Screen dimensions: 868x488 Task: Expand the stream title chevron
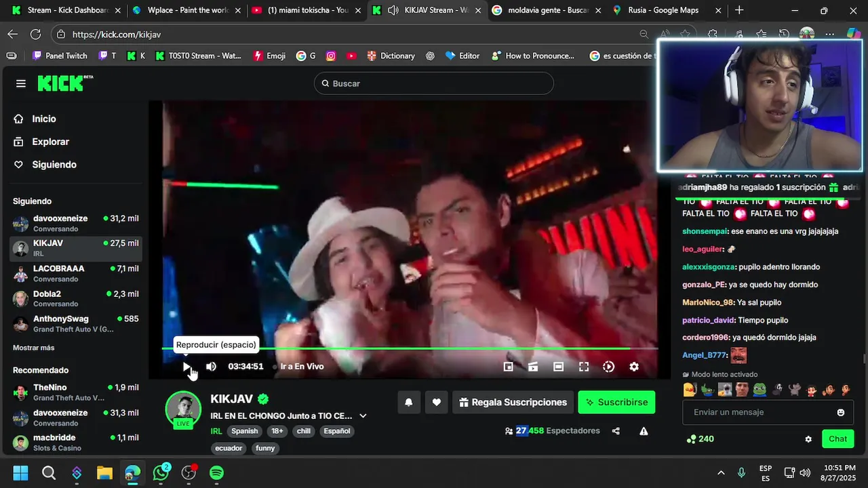pos(363,416)
